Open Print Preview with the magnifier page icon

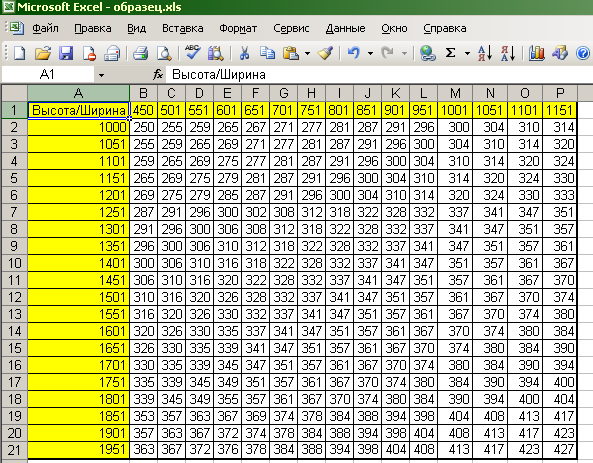(164, 53)
